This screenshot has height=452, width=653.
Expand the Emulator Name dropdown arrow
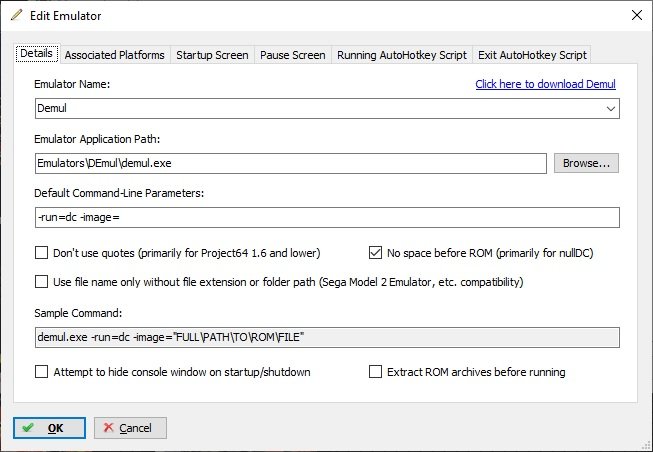click(611, 109)
